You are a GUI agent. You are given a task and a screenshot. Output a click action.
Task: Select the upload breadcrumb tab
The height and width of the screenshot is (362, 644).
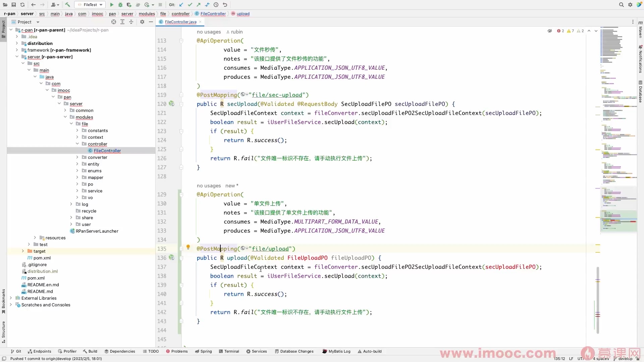244,14
